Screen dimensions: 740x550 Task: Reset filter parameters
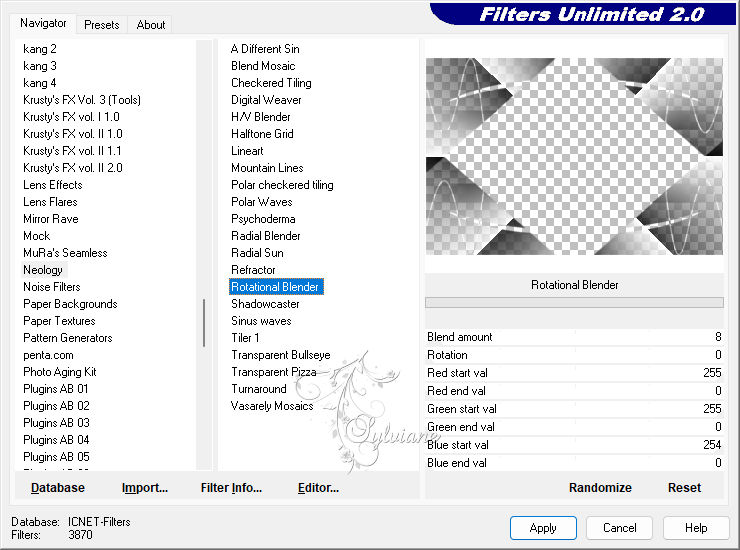684,488
